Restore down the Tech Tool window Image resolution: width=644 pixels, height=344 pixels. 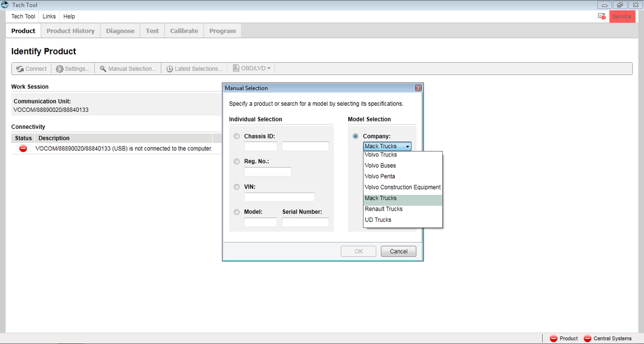(x=619, y=5)
